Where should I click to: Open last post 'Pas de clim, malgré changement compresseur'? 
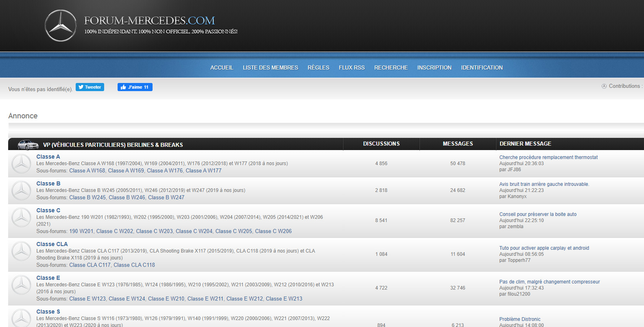550,282
